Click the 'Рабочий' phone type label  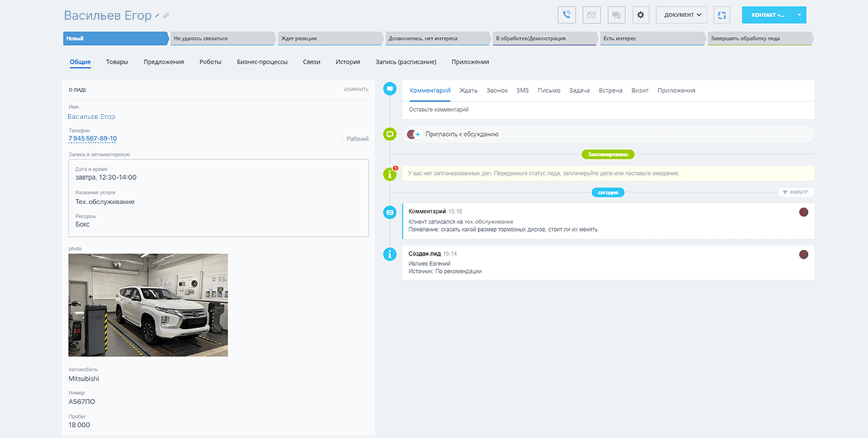(357, 139)
